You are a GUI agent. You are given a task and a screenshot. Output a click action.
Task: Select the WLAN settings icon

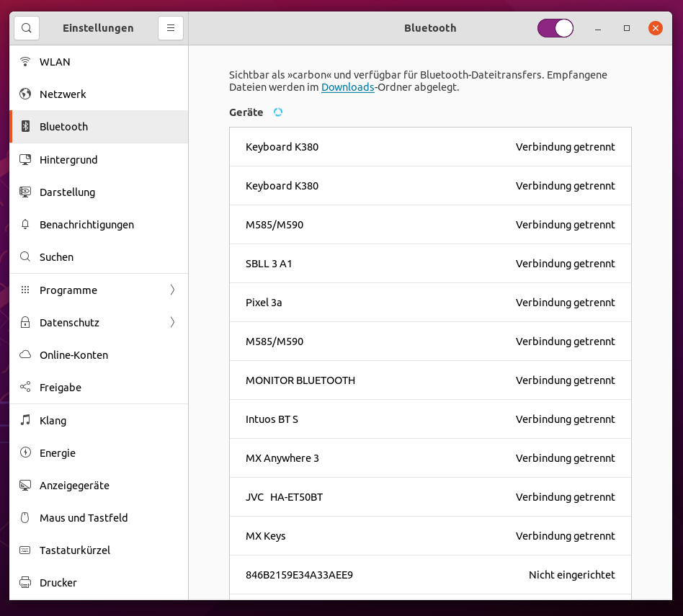click(24, 61)
